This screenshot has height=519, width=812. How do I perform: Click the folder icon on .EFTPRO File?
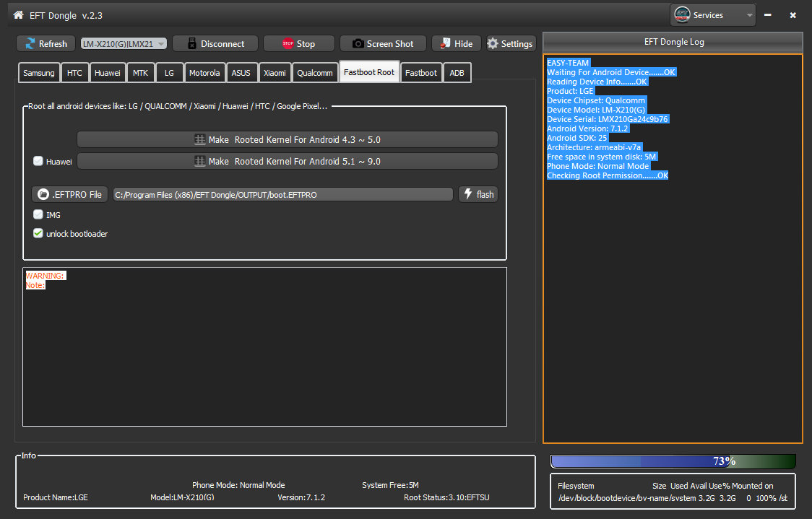click(x=43, y=195)
